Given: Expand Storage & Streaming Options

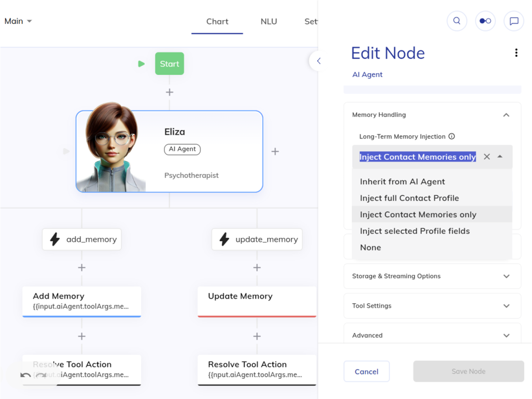Looking at the screenshot, I should point(506,276).
